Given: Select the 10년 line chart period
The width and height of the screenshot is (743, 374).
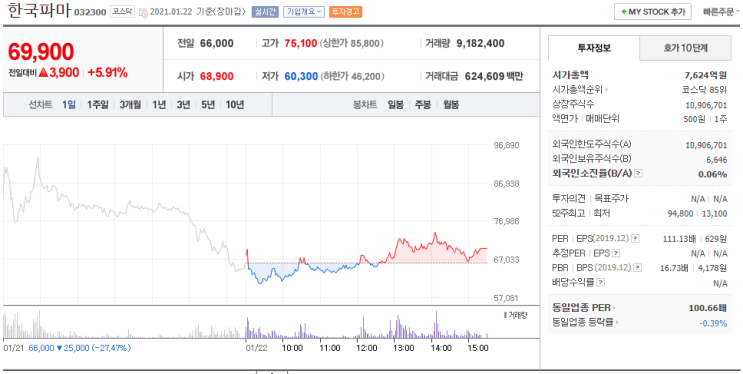Looking at the screenshot, I should click(235, 105).
